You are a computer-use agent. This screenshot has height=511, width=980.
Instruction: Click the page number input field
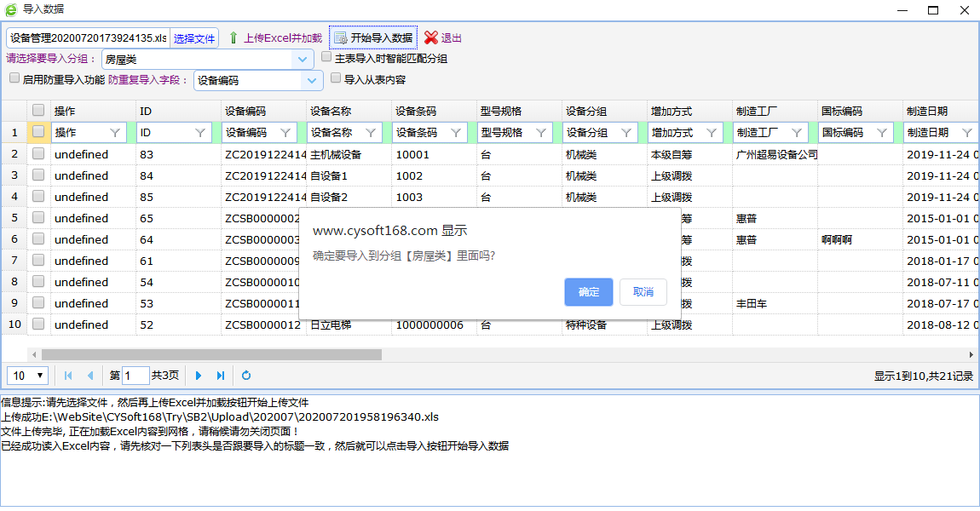(x=135, y=376)
